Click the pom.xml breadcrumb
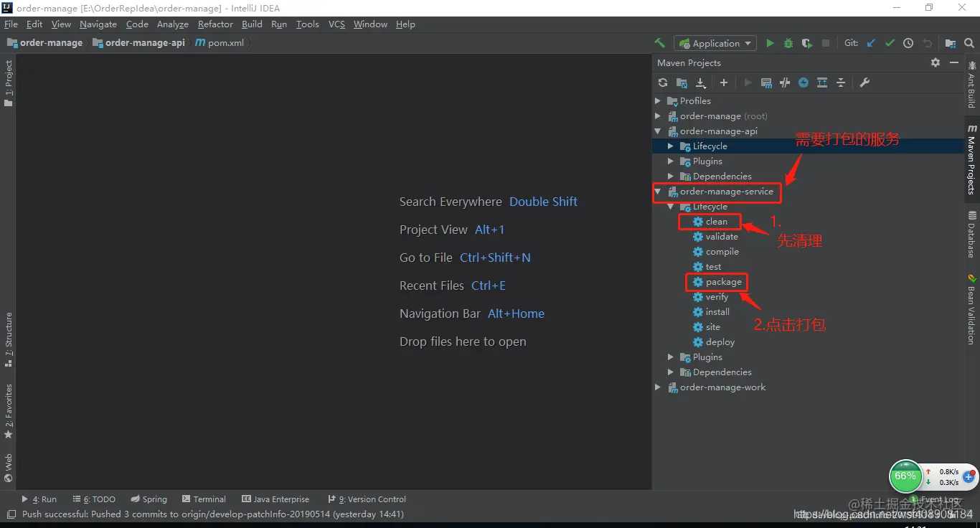Viewport: 980px width, 528px height. 220,43
